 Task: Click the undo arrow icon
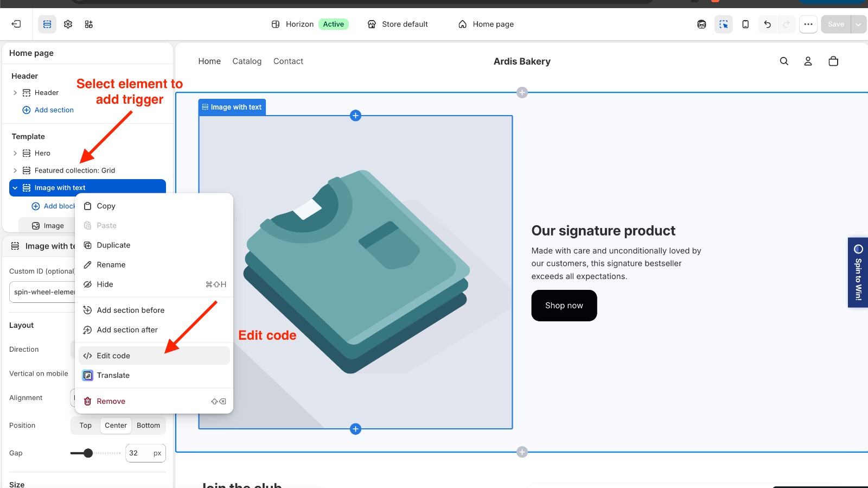[767, 24]
